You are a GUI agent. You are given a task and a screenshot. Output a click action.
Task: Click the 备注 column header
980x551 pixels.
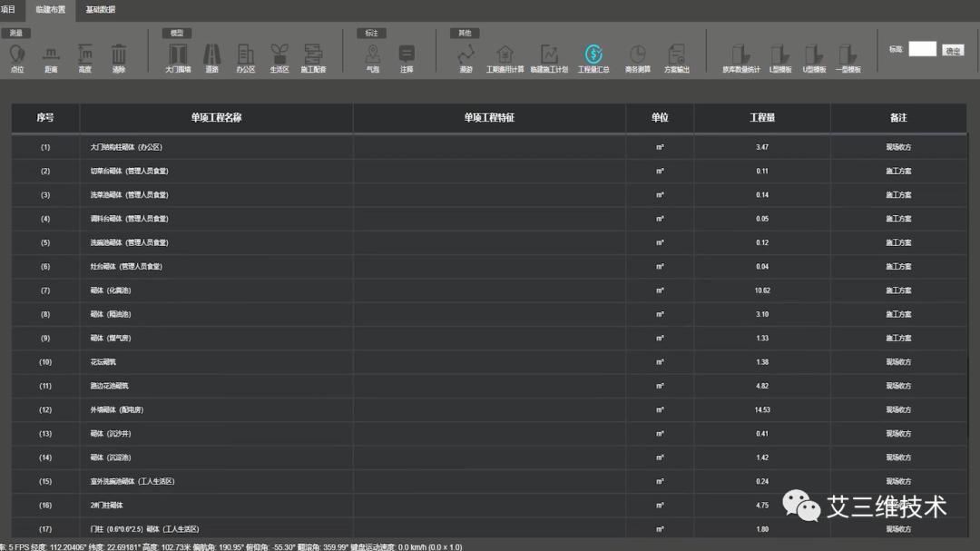pyautogui.click(x=898, y=118)
